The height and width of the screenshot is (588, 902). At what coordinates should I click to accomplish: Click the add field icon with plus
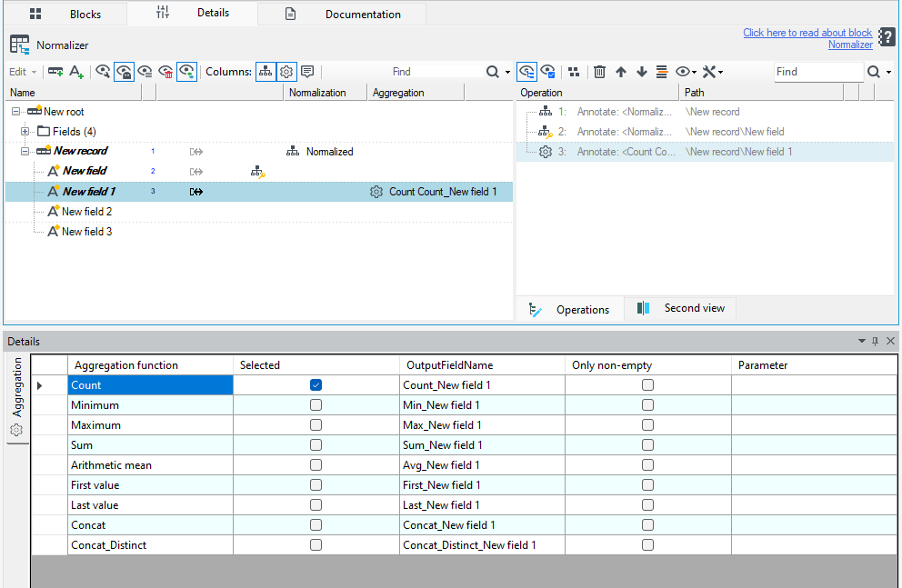click(x=76, y=71)
